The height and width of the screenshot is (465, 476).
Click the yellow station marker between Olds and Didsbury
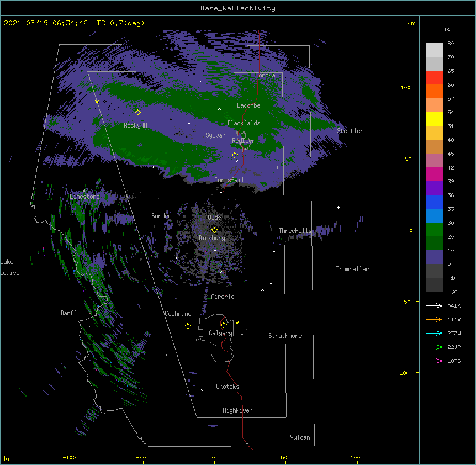pyautogui.click(x=214, y=230)
